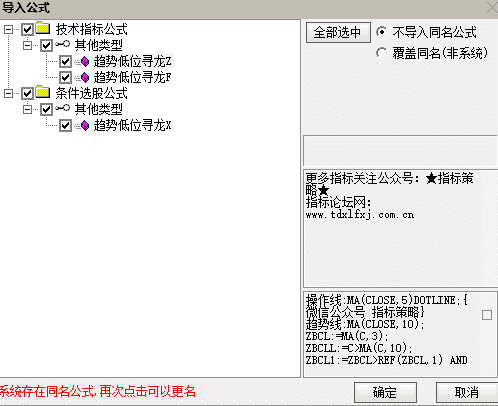
Task: Select 覆盖同名(非系统) radio option
Action: pos(381,53)
